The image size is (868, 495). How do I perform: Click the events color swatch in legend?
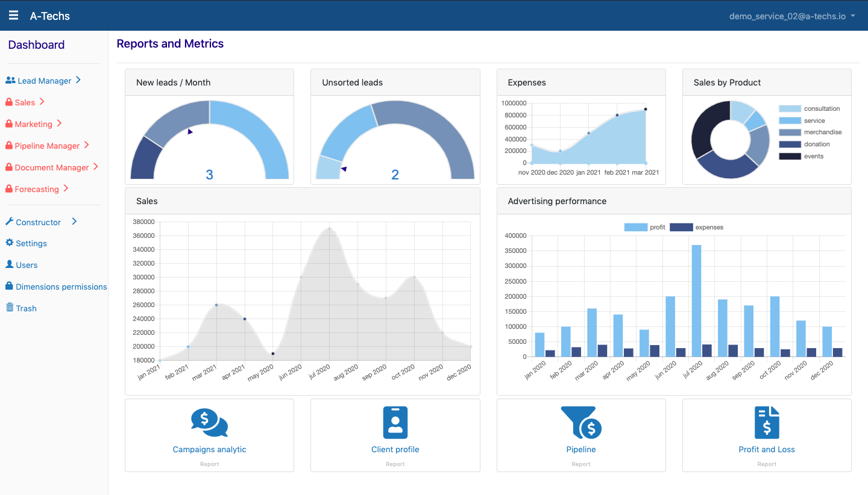click(790, 157)
